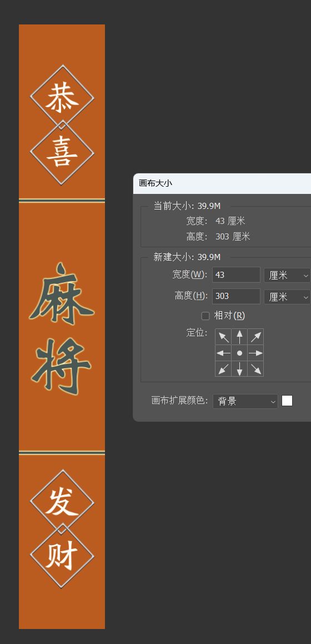The height and width of the screenshot is (644, 311).
Task: Click the 画布扩展颜色 label
Action: click(180, 401)
